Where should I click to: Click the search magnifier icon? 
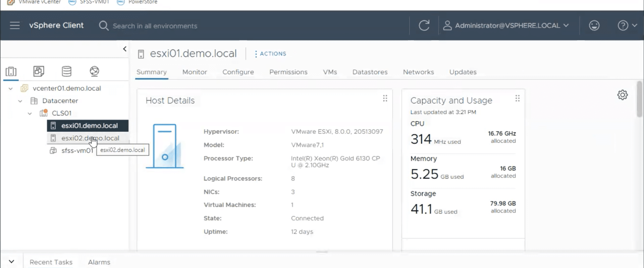104,26
